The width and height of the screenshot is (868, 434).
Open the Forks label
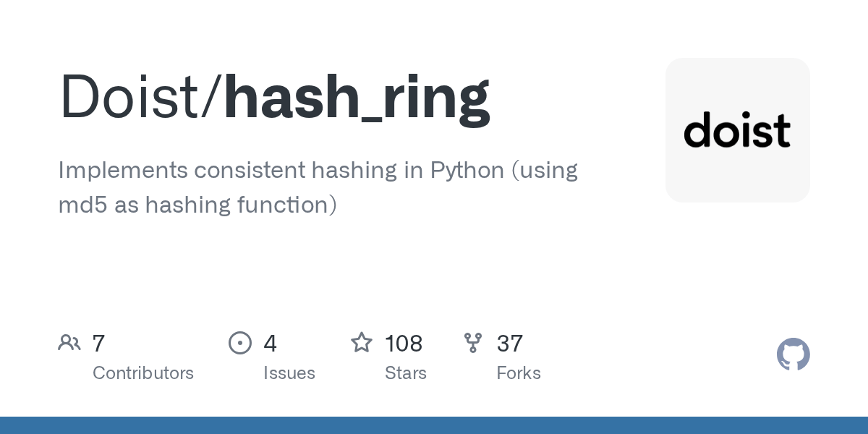[519, 373]
